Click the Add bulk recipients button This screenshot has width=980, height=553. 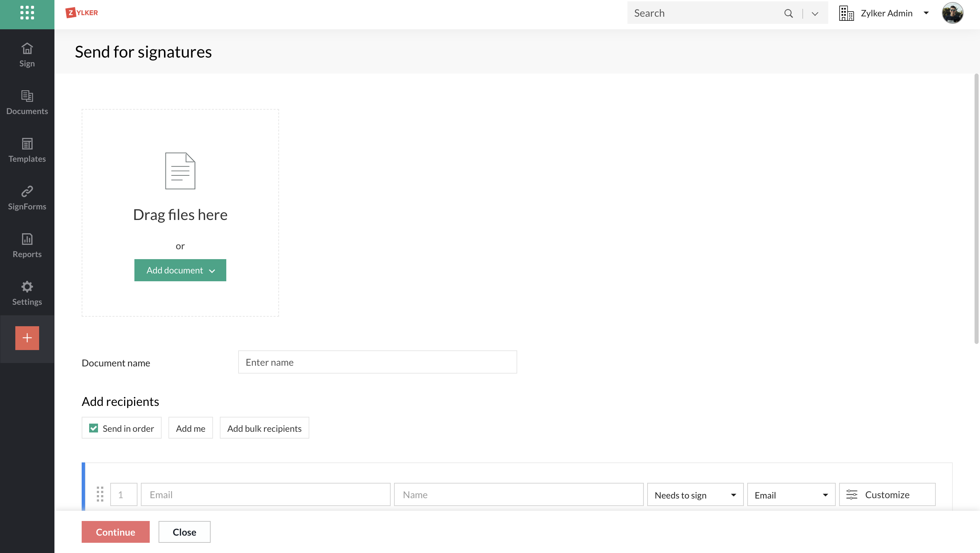tap(264, 428)
